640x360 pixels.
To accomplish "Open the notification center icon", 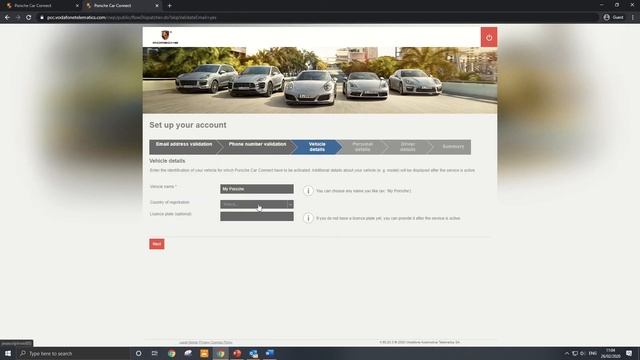I will 629,353.
